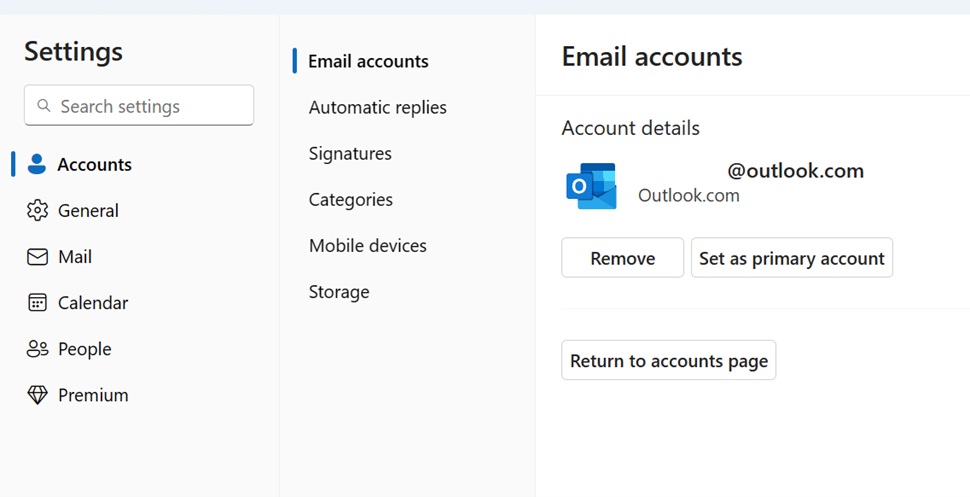The height and width of the screenshot is (497, 970).
Task: Open Premium via the diamond icon
Action: [37, 395]
